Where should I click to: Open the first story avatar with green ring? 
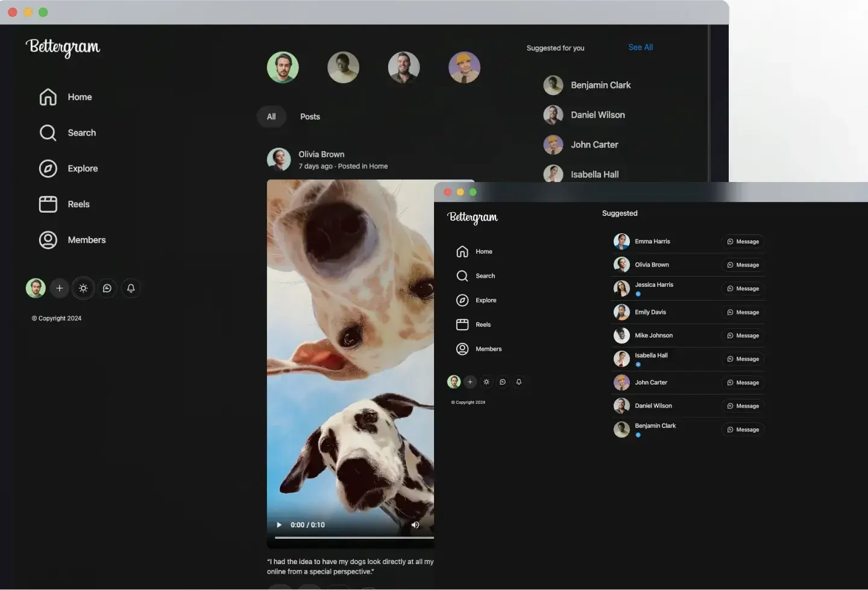(x=283, y=67)
